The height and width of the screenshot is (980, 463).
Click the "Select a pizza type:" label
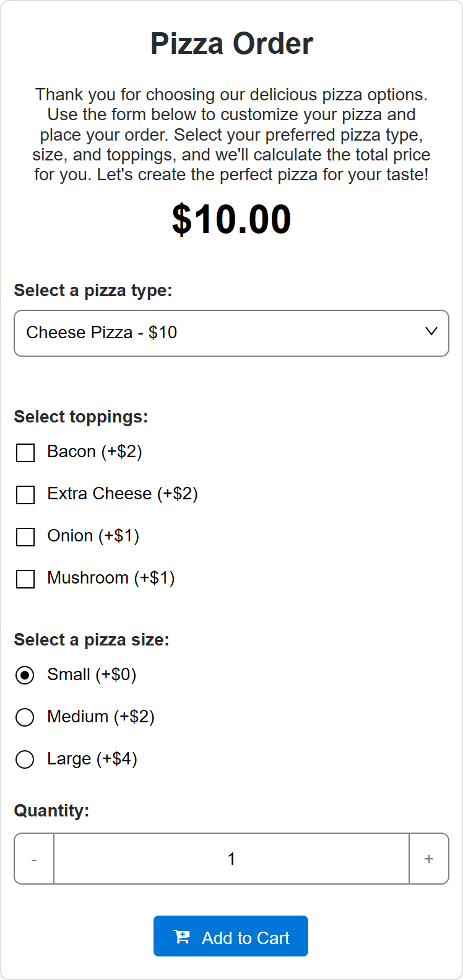(93, 291)
